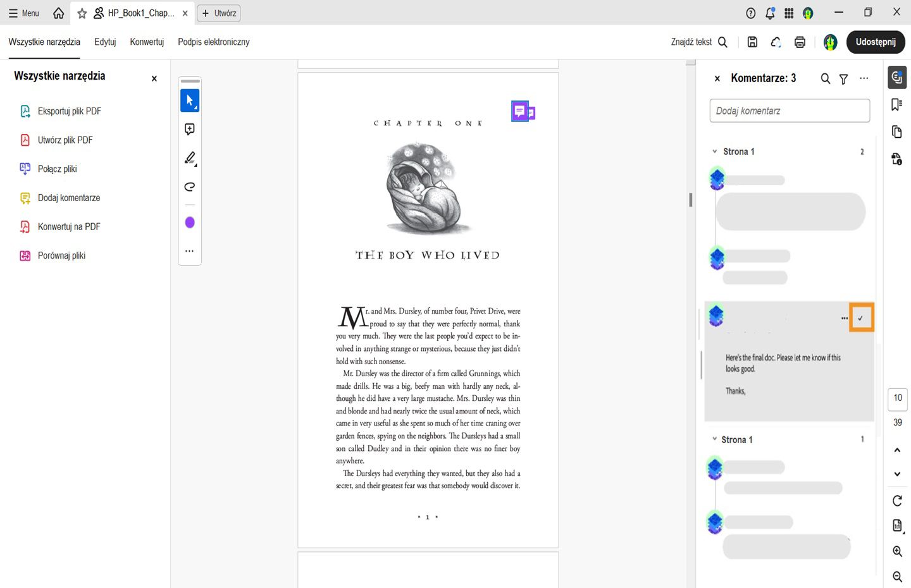Open the Edytuj tab

tap(105, 42)
